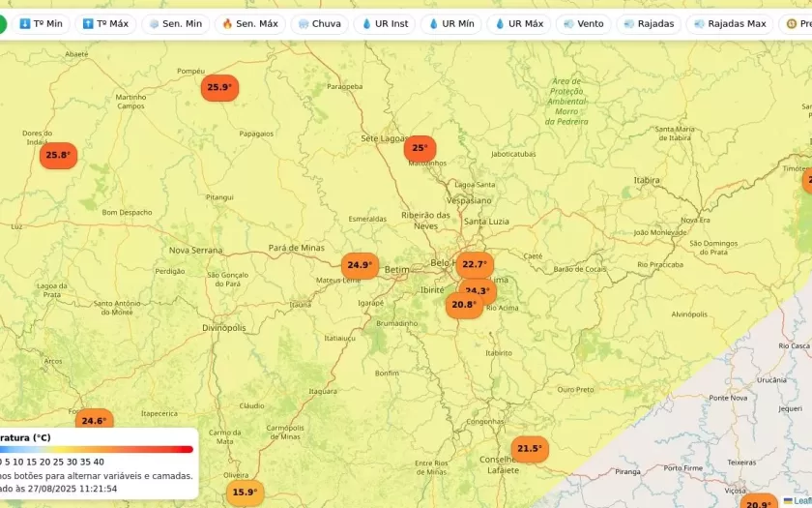Viewport: 812px width, 508px height.
Task: Open the 25.8° marker near Dores do Indaiá
Action: [58, 155]
